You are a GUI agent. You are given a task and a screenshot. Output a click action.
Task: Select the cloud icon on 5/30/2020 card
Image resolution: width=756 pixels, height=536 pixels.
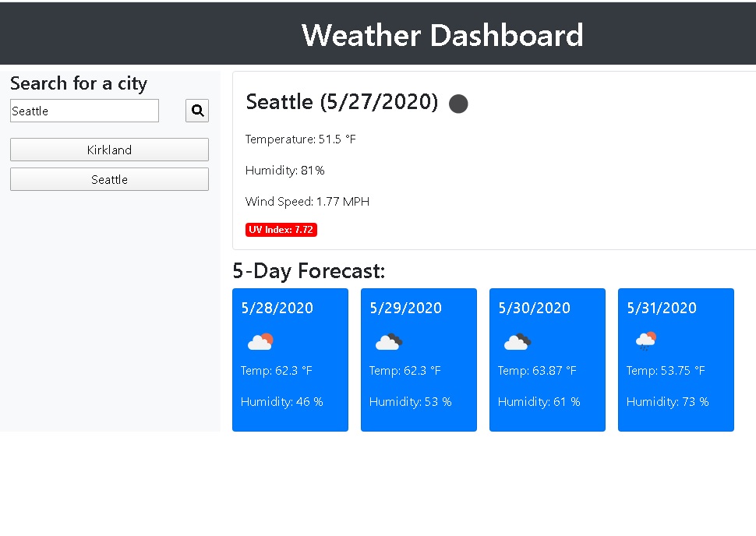pos(518,340)
